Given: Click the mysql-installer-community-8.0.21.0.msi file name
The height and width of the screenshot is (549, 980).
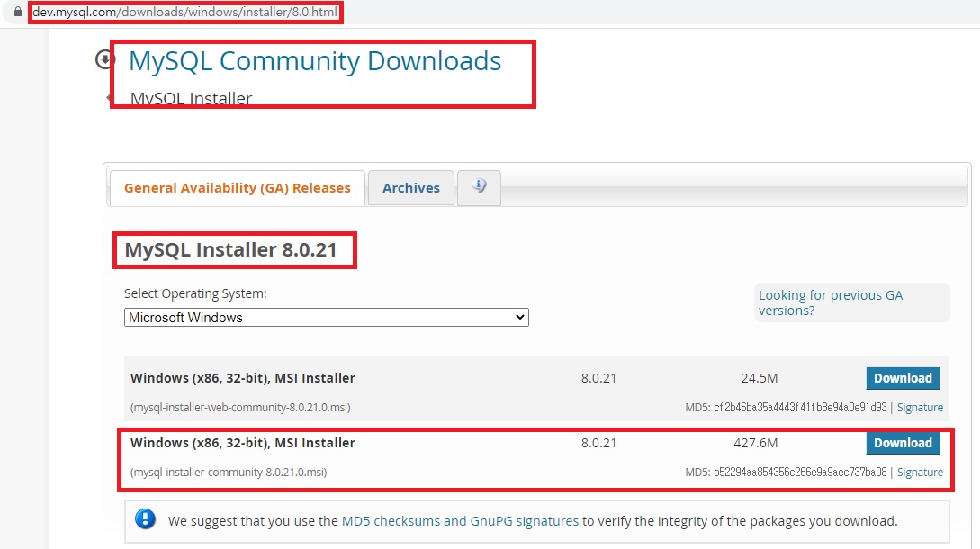Looking at the screenshot, I should 229,472.
